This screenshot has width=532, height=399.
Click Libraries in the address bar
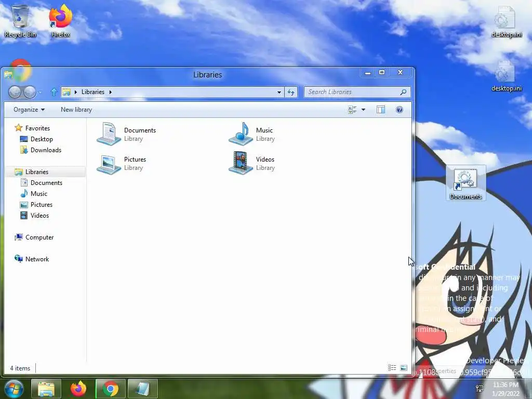pos(92,92)
